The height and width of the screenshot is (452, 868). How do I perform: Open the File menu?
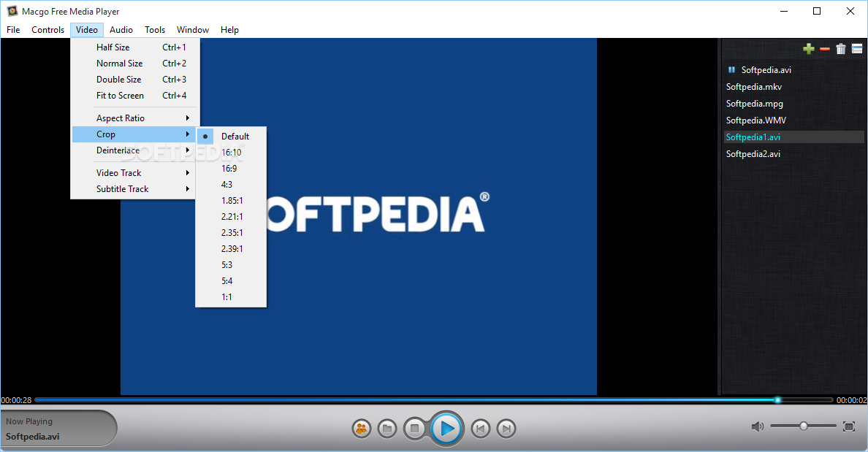pos(13,30)
